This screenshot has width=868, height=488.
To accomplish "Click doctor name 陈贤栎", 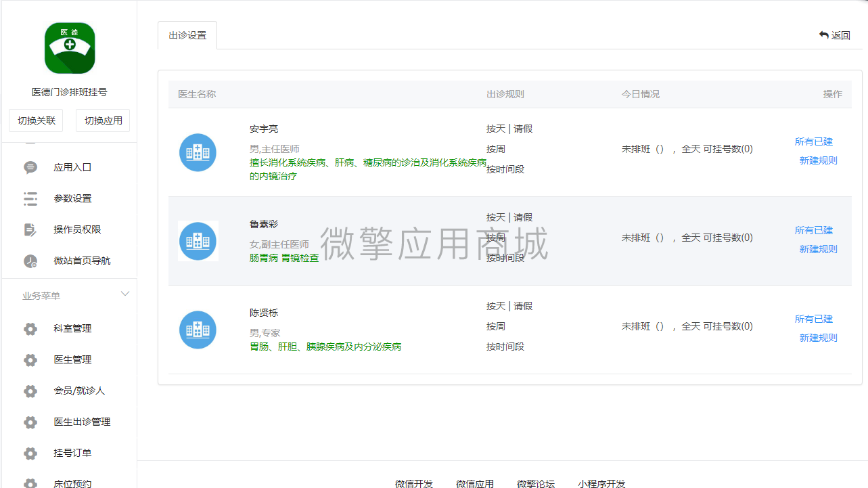I will (x=264, y=313).
